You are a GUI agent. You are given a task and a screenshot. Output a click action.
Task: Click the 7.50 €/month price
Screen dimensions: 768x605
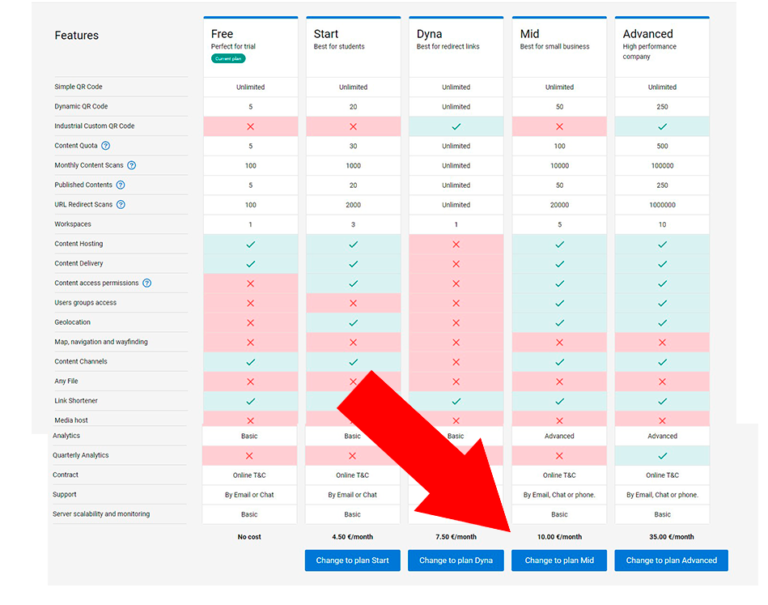click(x=456, y=537)
